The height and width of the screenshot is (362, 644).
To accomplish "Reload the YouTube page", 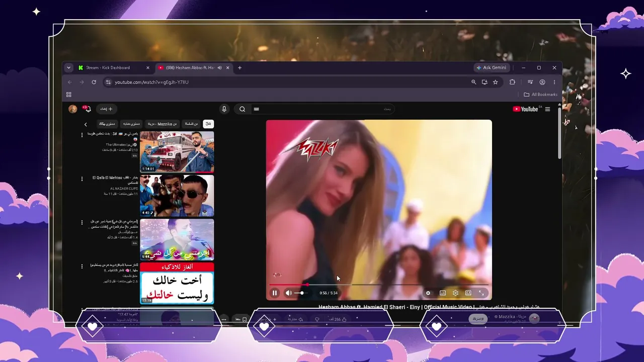I will (94, 82).
